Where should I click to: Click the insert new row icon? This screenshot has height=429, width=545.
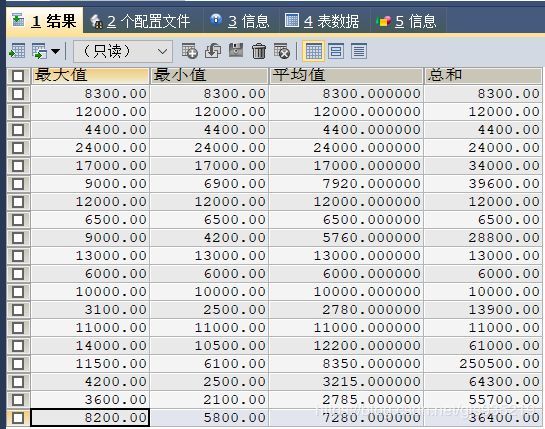[x=189, y=51]
